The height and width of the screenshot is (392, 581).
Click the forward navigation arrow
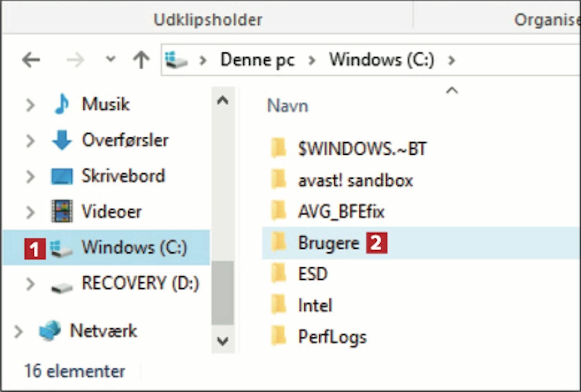pyautogui.click(x=76, y=60)
